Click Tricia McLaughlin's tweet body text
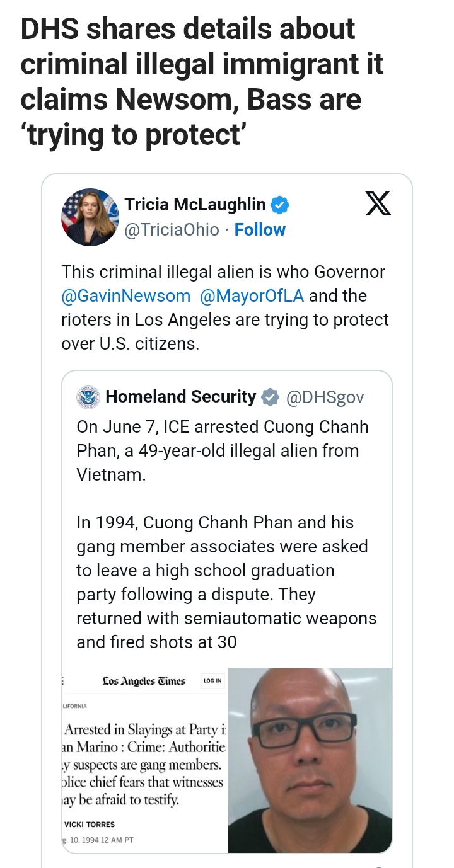 tap(225, 308)
